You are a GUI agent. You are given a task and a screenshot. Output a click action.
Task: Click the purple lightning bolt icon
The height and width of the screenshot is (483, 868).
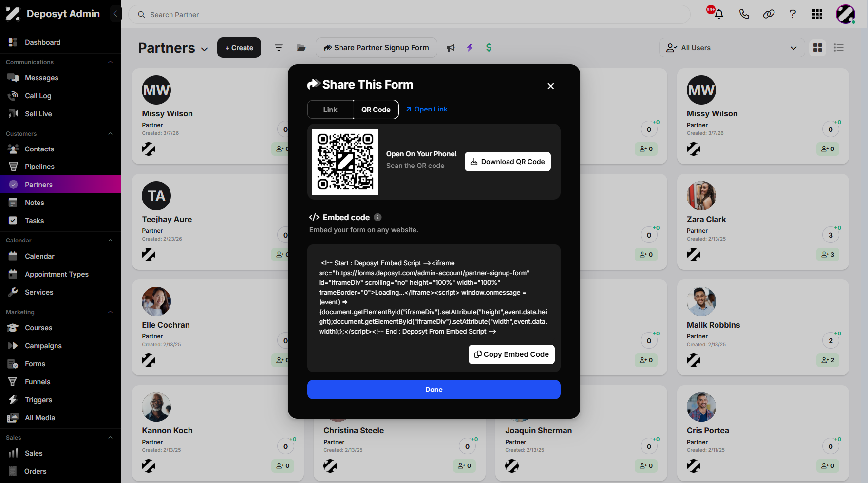[x=470, y=48]
